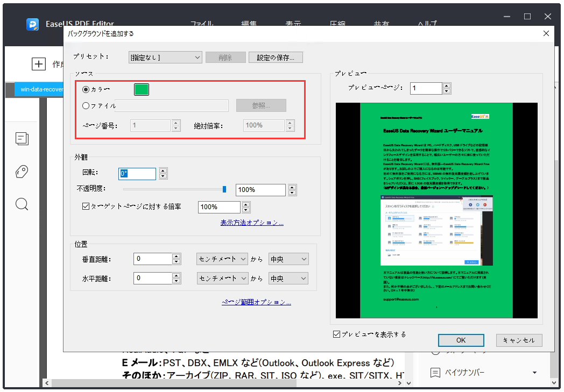Click the search icon in the sidebar
The width and height of the screenshot is (564, 392).
coord(22,204)
